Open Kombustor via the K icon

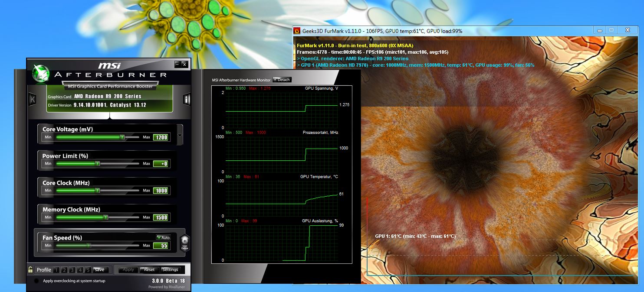pyautogui.click(x=32, y=100)
